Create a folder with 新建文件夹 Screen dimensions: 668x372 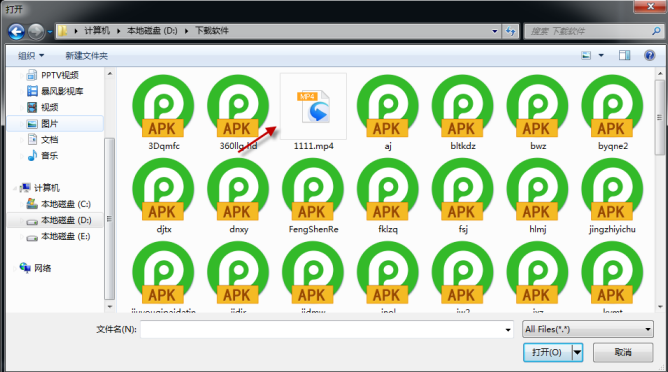click(x=86, y=56)
